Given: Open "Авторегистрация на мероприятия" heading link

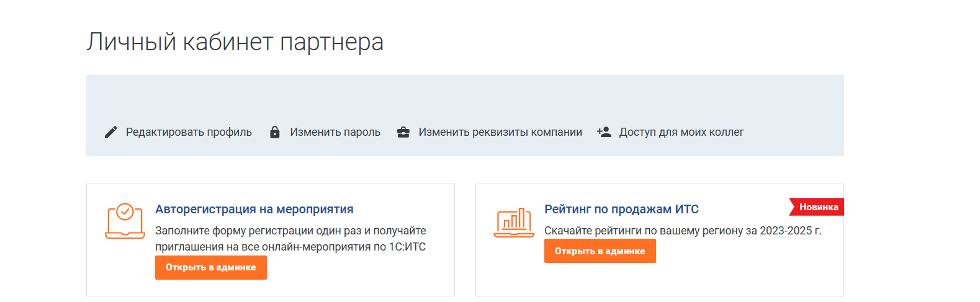Looking at the screenshot, I should tap(254, 210).
